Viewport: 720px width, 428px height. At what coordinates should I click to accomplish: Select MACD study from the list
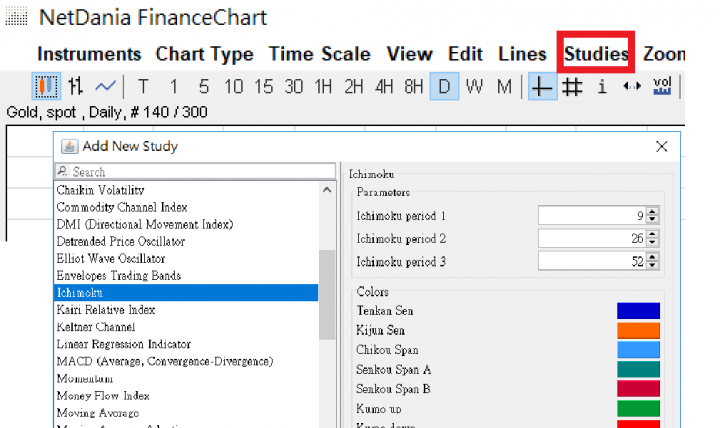(165, 361)
